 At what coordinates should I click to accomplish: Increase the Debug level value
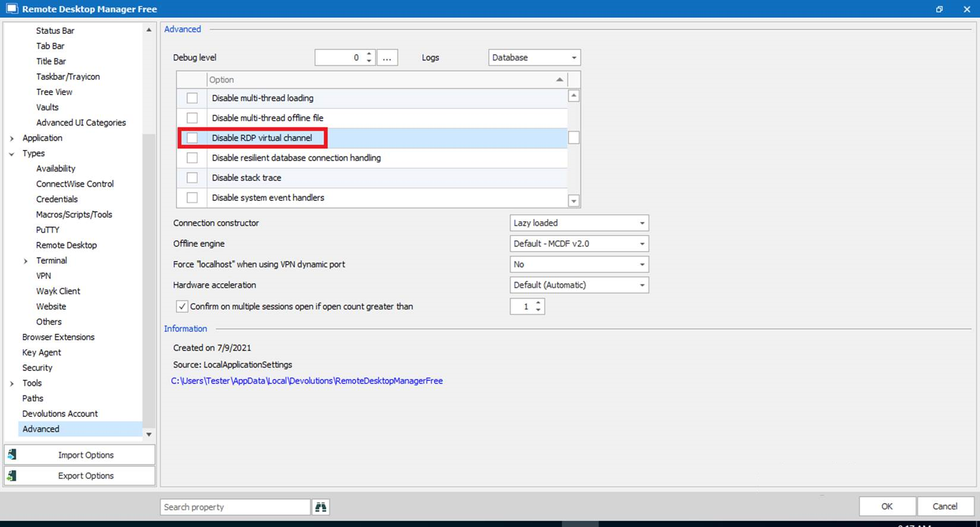(x=369, y=54)
